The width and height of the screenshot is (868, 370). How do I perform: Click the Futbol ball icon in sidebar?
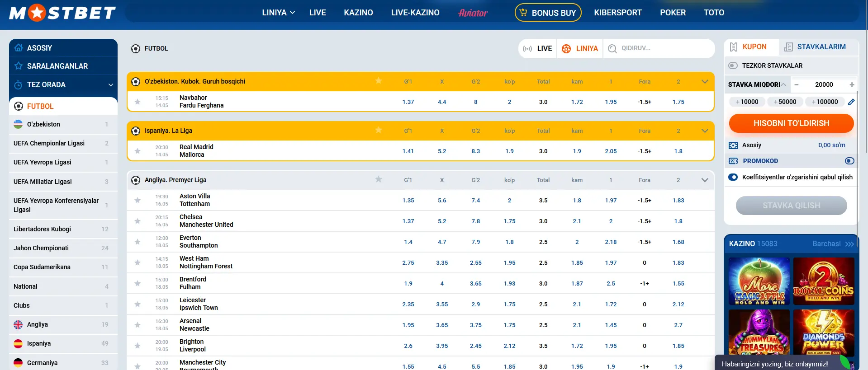tap(19, 106)
